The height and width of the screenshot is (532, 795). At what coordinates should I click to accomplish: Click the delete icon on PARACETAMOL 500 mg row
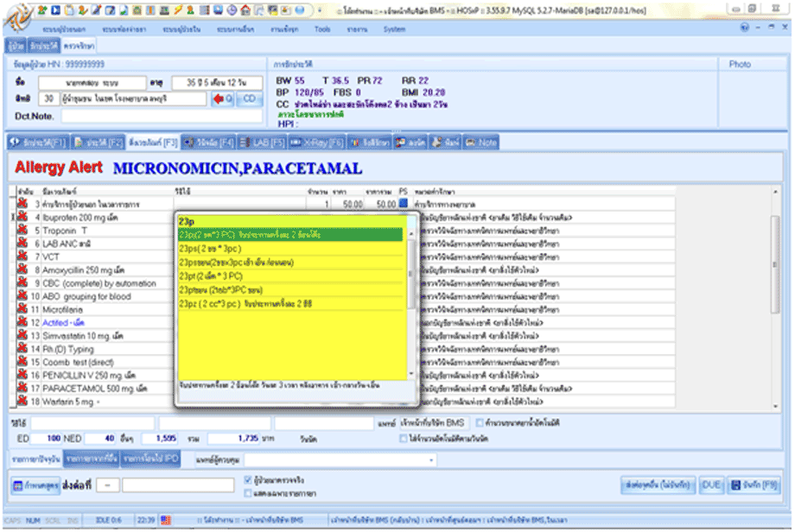(x=23, y=389)
